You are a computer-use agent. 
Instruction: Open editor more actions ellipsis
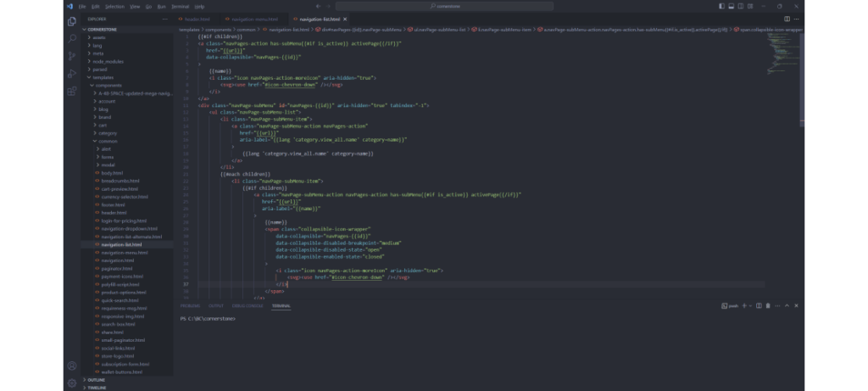coord(797,19)
